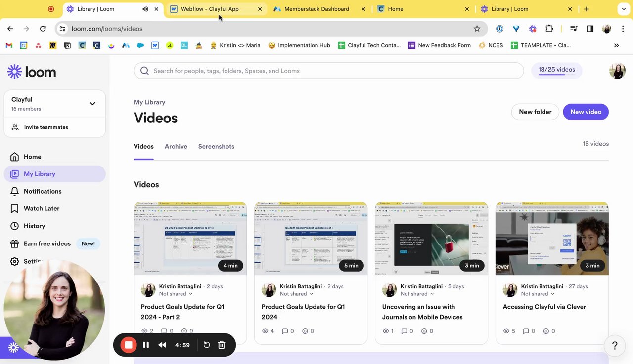
Task: Expand Not shared dropdown on Clever video
Action: pyautogui.click(x=538, y=294)
